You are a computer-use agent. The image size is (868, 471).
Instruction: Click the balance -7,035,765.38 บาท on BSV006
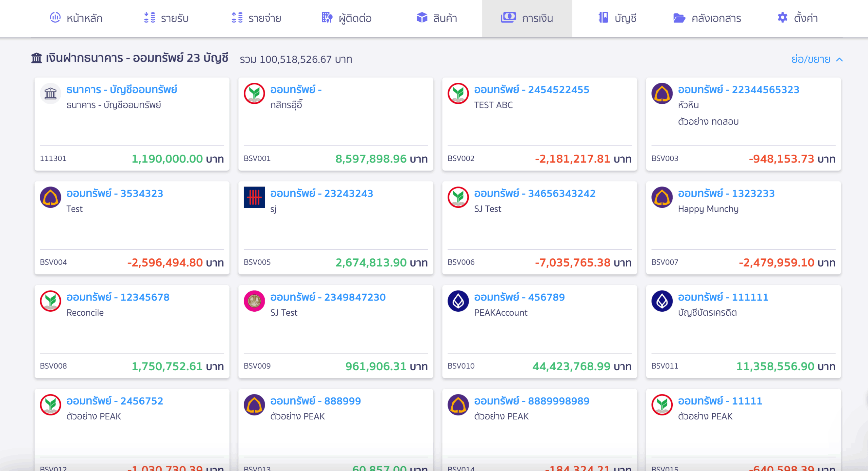click(x=583, y=262)
